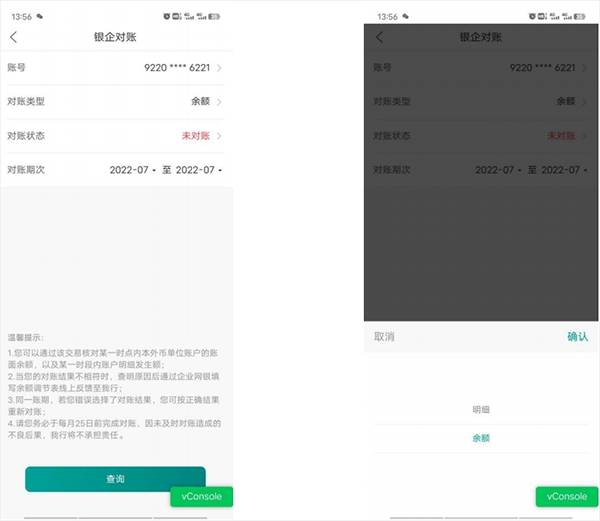Tap the back arrow on the left screen
600x521 pixels.
(x=13, y=37)
